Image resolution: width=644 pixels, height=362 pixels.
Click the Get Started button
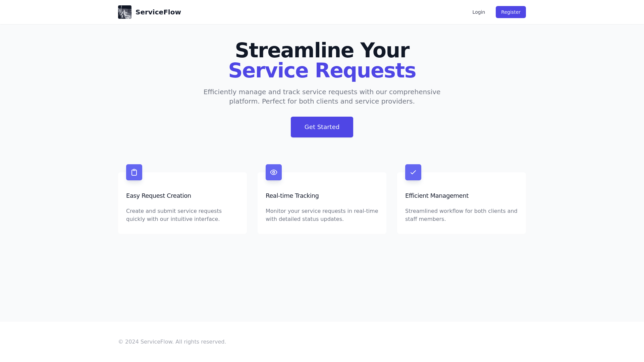[x=322, y=127]
